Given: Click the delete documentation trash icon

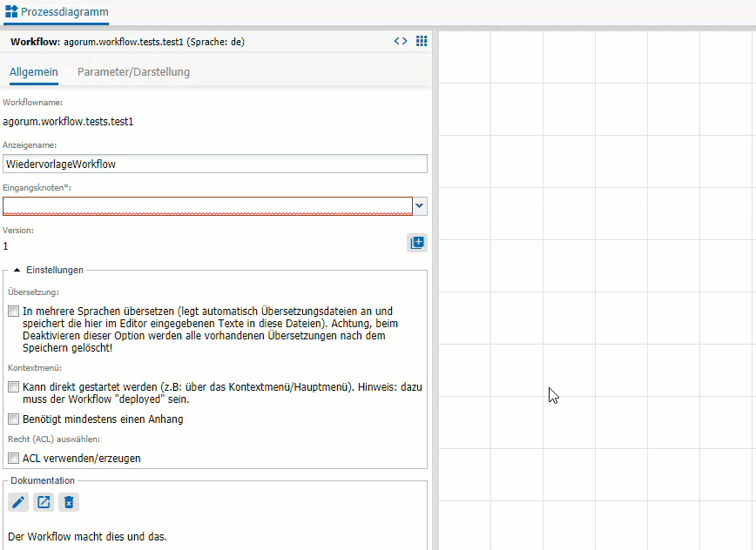Looking at the screenshot, I should [x=69, y=502].
